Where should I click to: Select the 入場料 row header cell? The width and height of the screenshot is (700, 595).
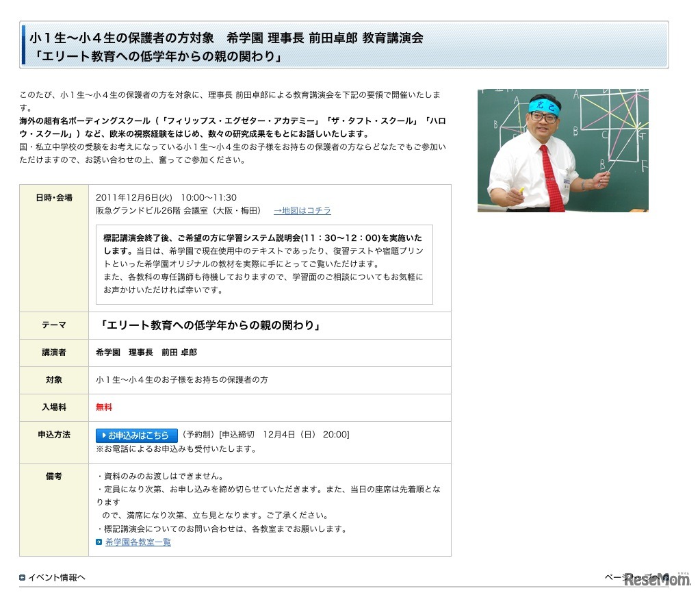click(54, 407)
